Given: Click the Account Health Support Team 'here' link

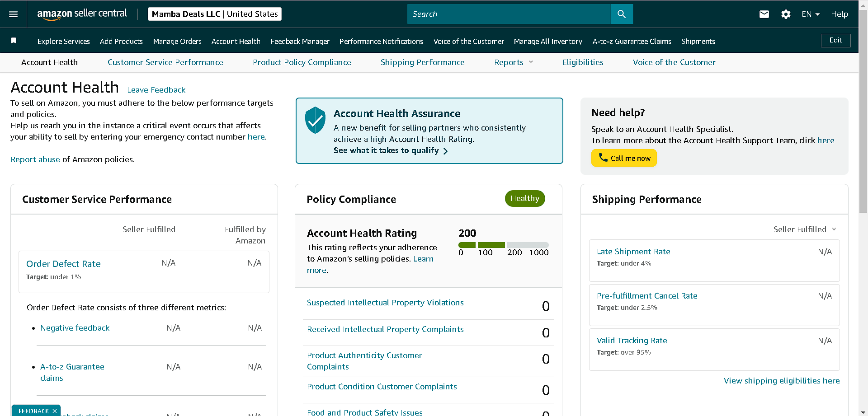Looking at the screenshot, I should [x=826, y=140].
